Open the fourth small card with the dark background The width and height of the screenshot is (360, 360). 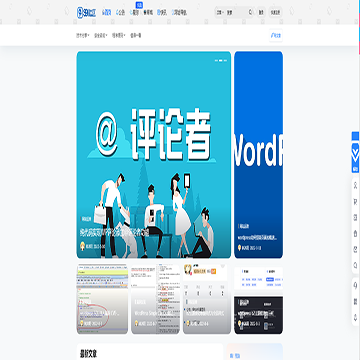258,299
